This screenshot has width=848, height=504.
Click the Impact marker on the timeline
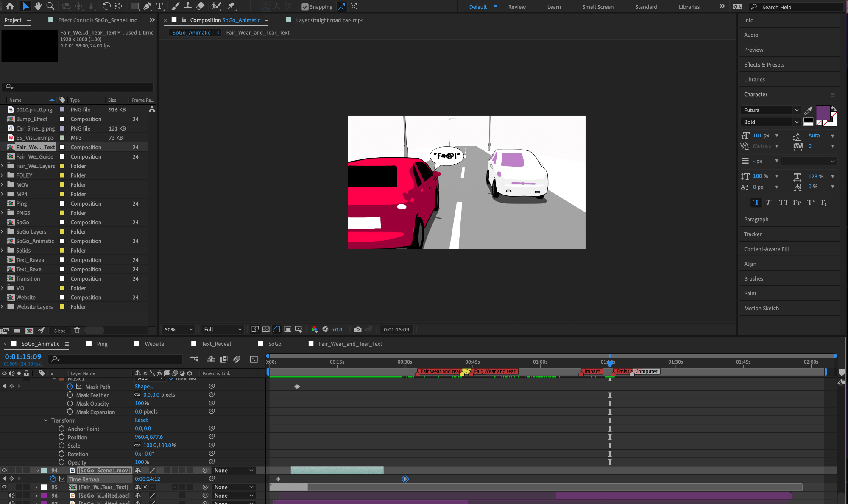tap(592, 371)
